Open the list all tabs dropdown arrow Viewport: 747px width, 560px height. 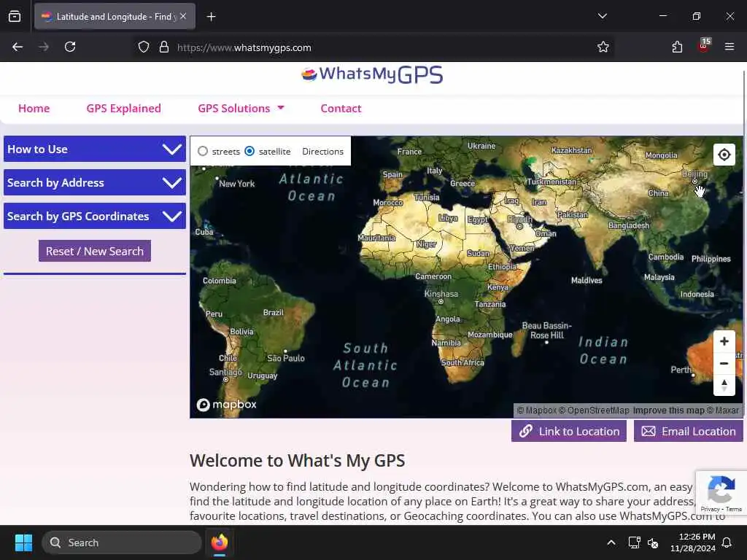click(x=602, y=16)
